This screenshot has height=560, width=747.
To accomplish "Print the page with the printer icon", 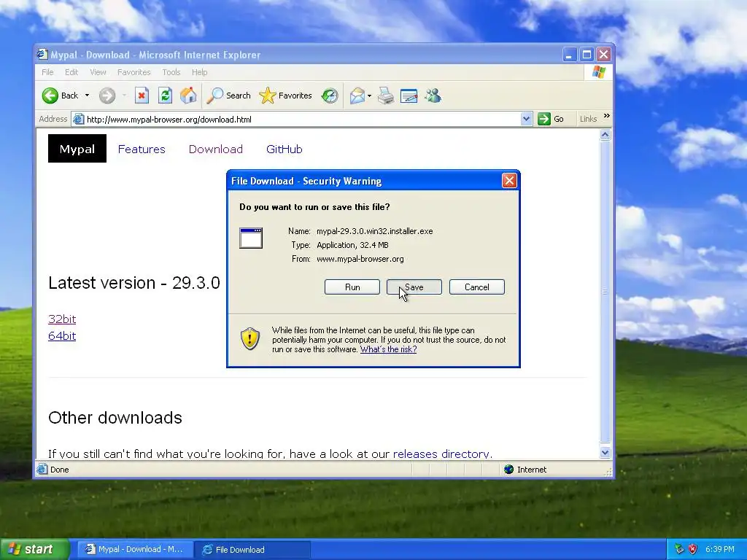I will [x=386, y=96].
